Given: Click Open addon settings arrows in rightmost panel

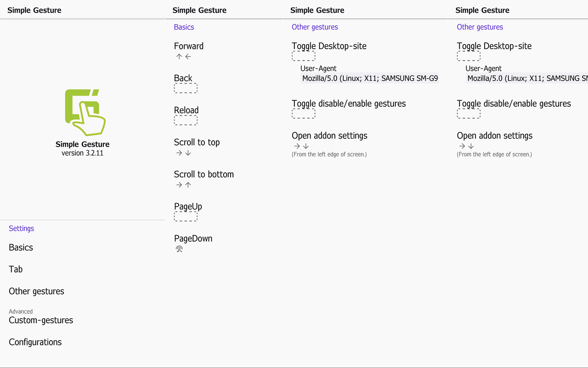Looking at the screenshot, I should tap(466, 146).
